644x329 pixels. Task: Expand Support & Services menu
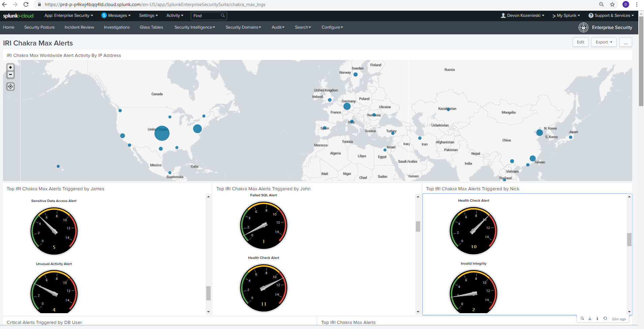point(611,15)
